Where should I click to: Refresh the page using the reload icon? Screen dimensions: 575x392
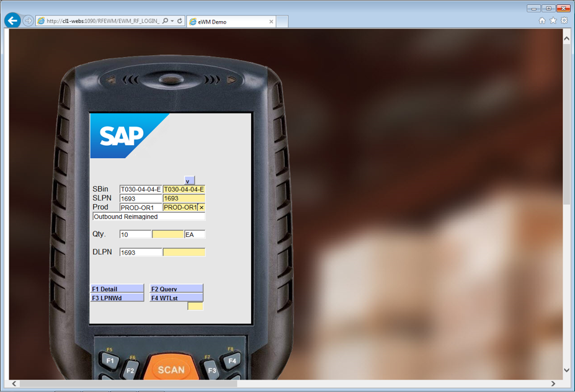[180, 21]
